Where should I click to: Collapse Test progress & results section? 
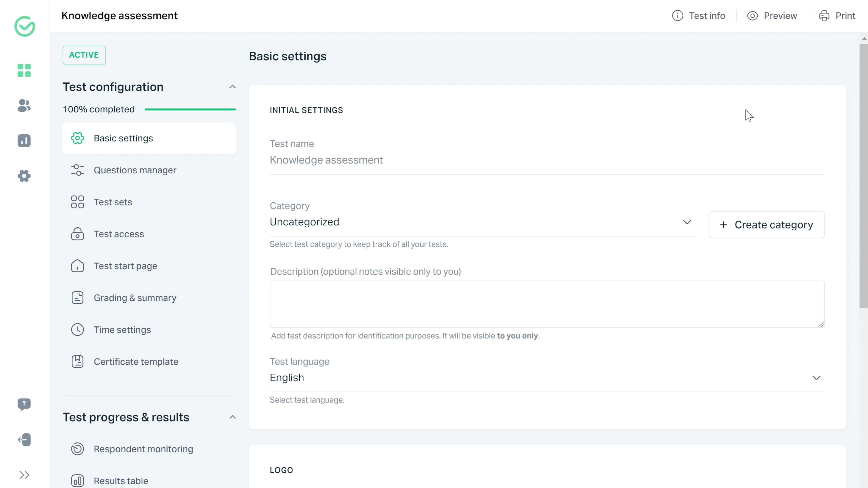[x=233, y=417]
